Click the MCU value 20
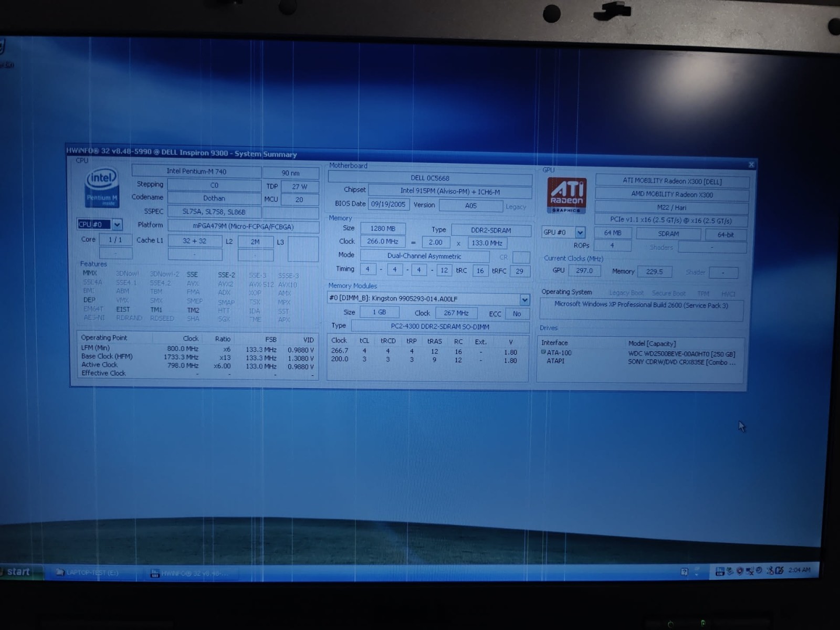This screenshot has width=840, height=630. pos(300,199)
